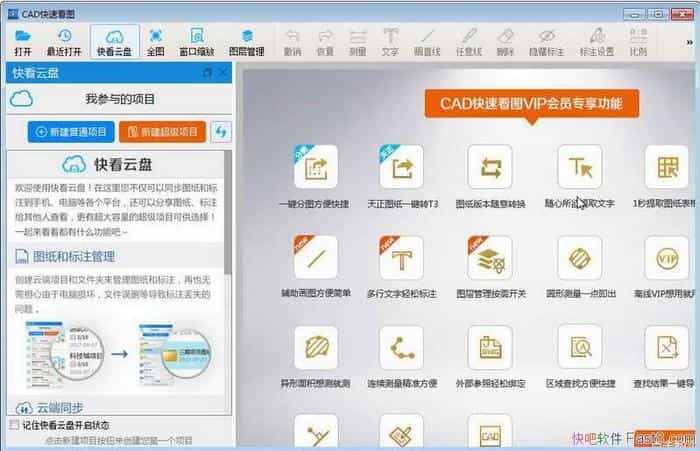Open the 连续测量精准方便 feature icon
The width and height of the screenshot is (700, 451).
click(402, 347)
